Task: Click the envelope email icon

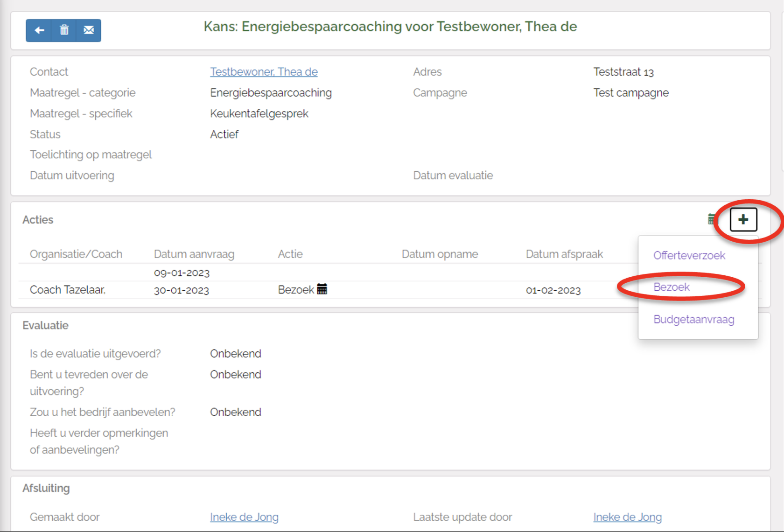Action: pos(89,30)
